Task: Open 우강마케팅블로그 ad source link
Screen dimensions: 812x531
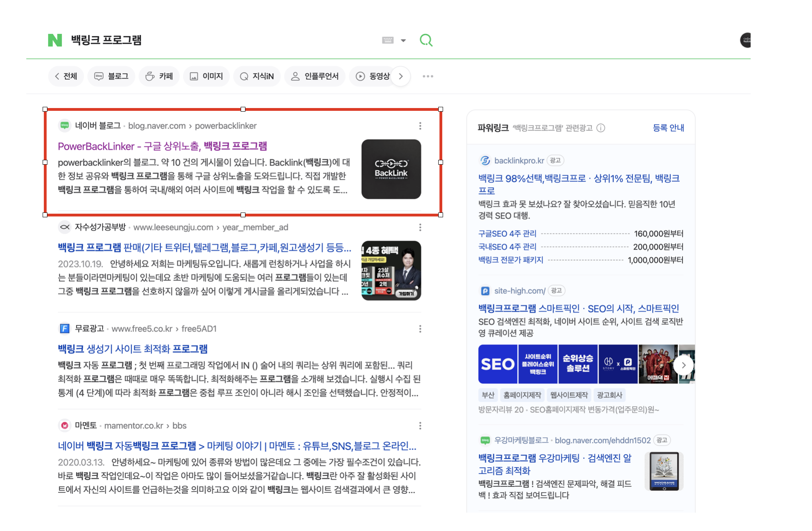Action: pos(573,441)
